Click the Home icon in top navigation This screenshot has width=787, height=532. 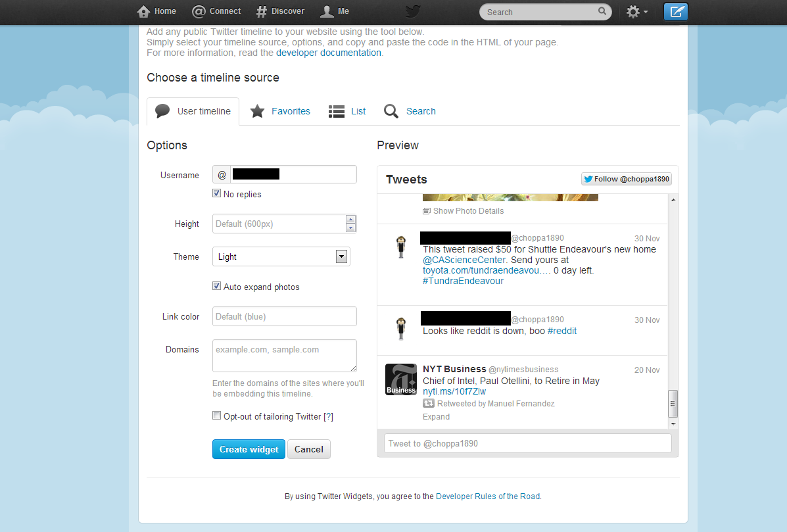[x=143, y=12]
